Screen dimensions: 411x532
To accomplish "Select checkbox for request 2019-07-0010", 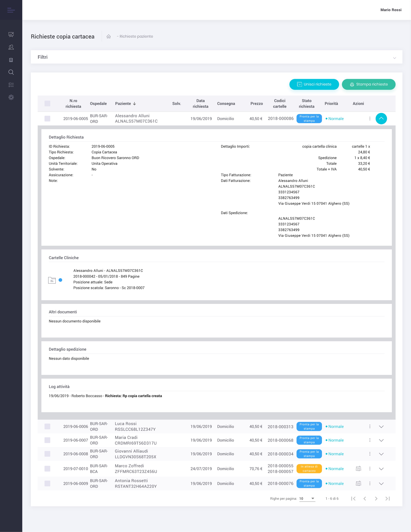I will (x=48, y=469).
